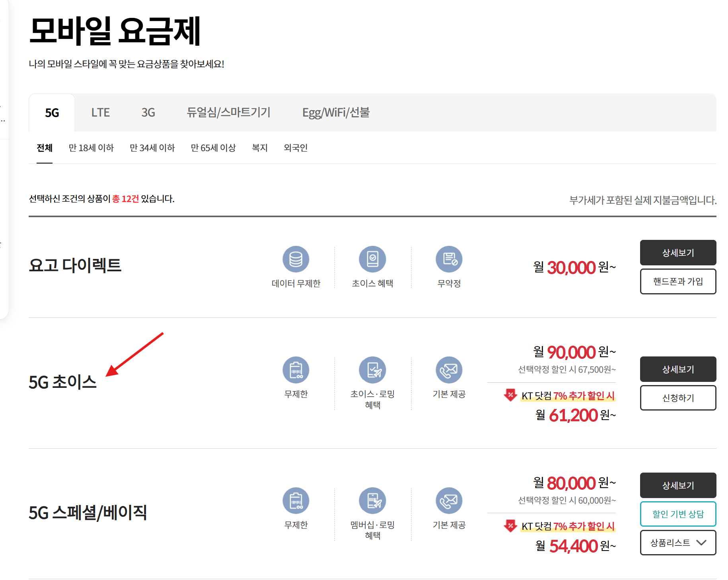728x580 pixels.
Task: Filter plans by 만 65세 이상
Action: tap(213, 148)
